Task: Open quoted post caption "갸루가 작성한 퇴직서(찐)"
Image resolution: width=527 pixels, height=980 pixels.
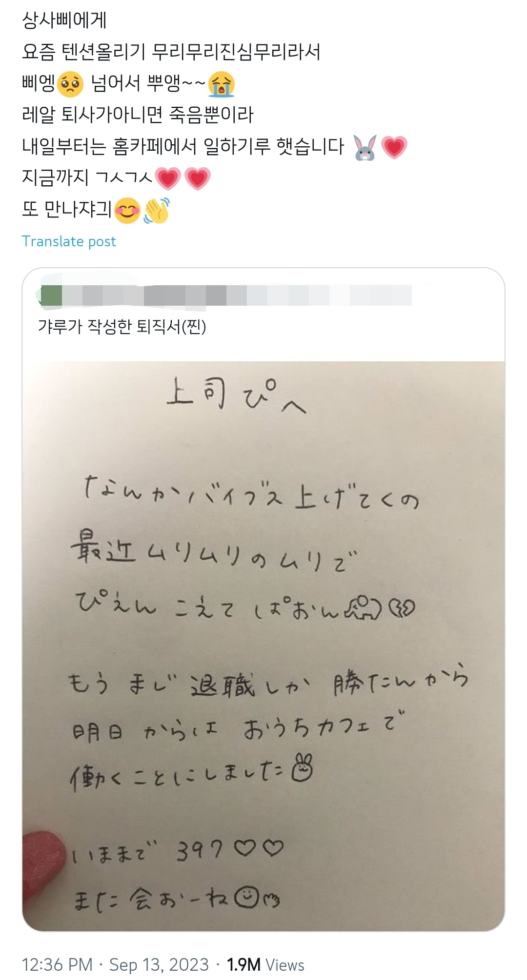Action: point(122,326)
